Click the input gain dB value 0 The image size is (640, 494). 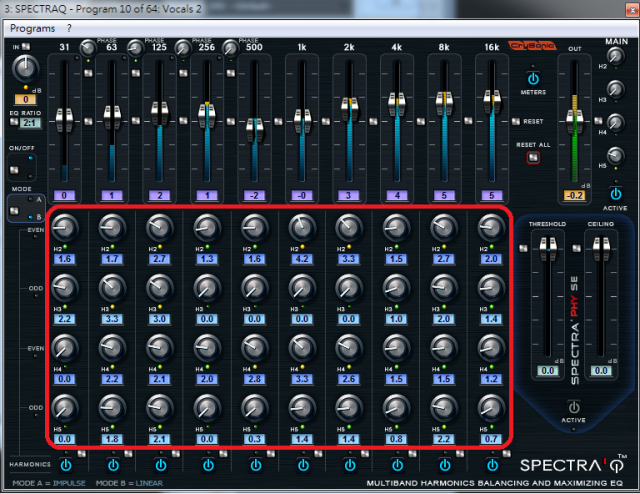[25, 99]
